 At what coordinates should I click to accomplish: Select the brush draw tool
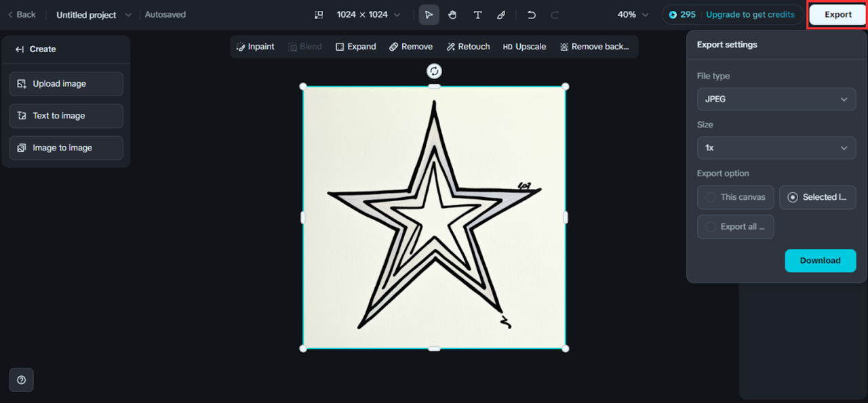(501, 14)
